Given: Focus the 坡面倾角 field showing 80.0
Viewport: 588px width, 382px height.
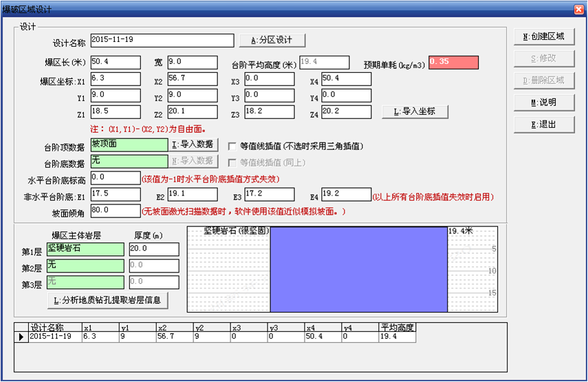Looking at the screenshot, I should (114, 211).
